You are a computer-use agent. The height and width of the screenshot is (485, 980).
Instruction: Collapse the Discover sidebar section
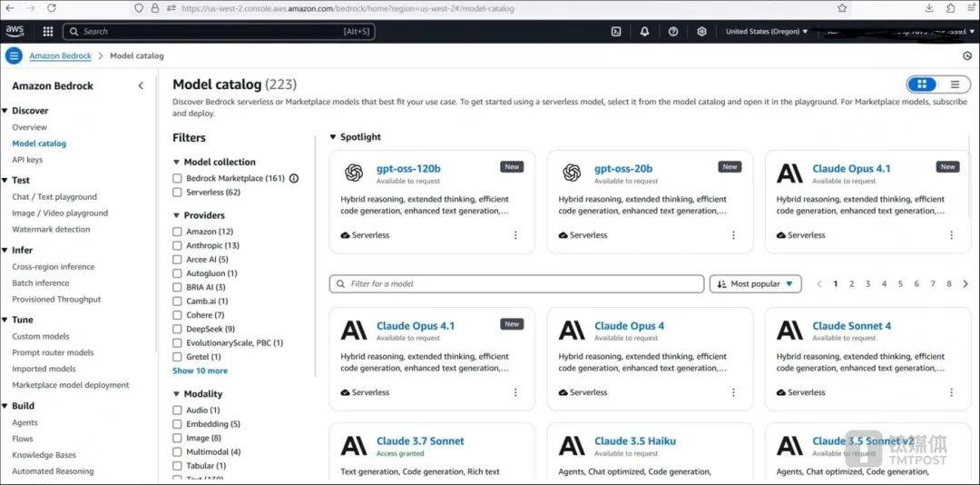tap(5, 111)
